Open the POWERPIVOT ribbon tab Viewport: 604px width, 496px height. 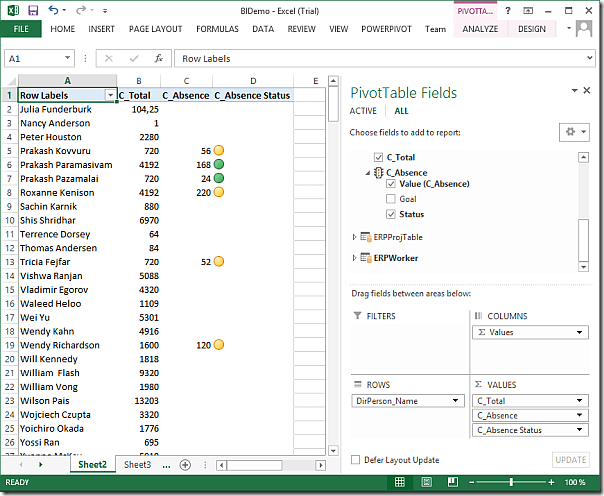click(386, 29)
